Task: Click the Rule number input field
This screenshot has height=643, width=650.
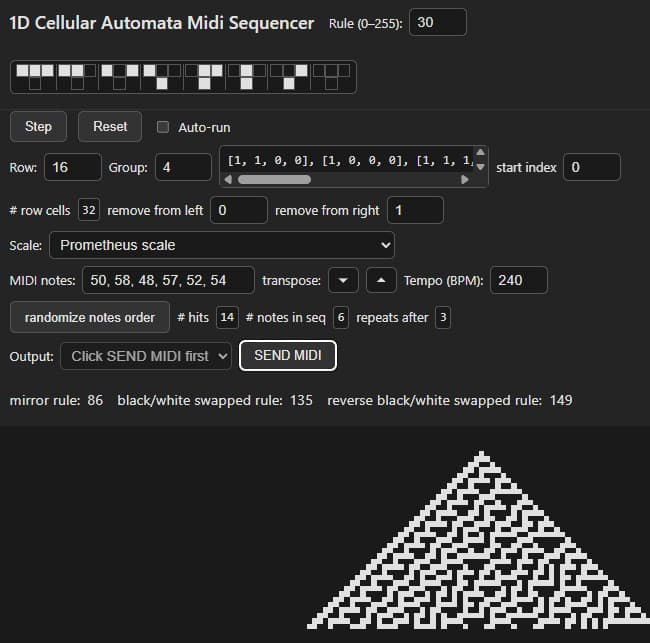Action: click(436, 22)
